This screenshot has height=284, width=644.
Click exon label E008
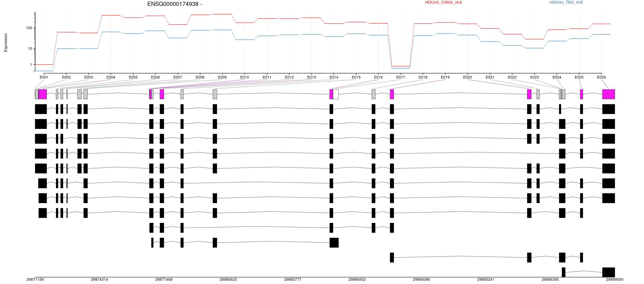click(x=200, y=77)
